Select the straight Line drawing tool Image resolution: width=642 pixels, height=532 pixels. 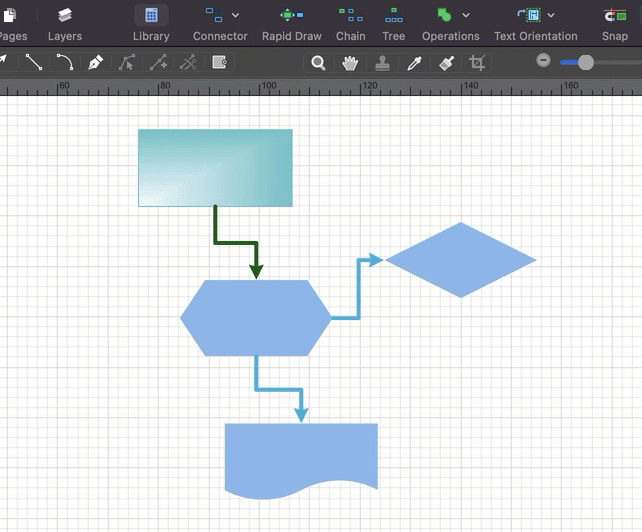[34, 62]
